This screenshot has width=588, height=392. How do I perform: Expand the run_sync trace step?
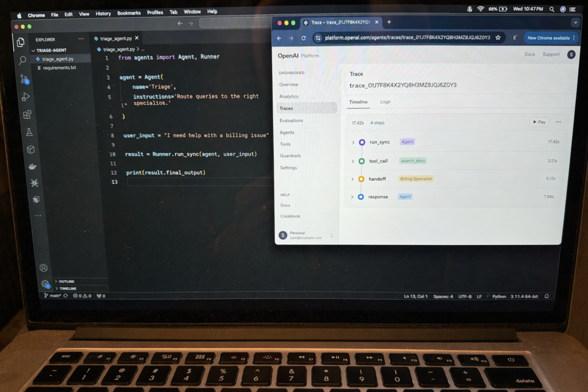353,142
